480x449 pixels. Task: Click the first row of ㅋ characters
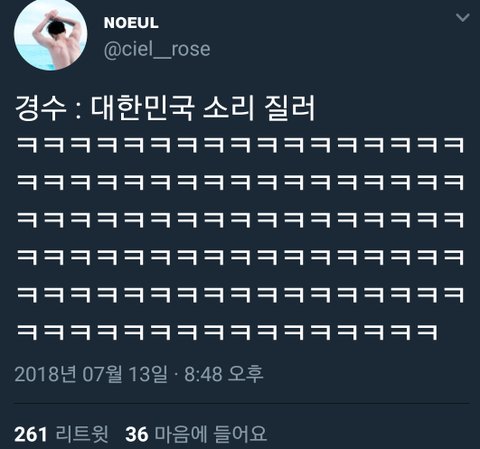pyautogui.click(x=240, y=145)
